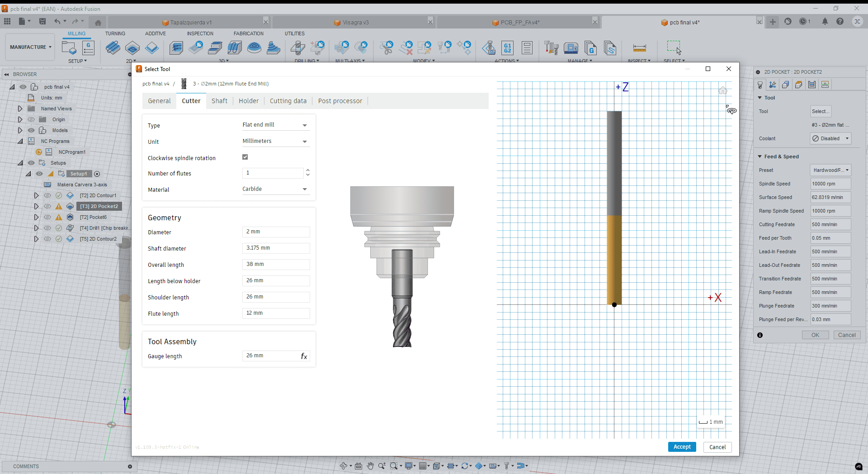Open the MANUFACTURE workspace dropdown
Image resolution: width=868 pixels, height=474 pixels.
(x=30, y=47)
